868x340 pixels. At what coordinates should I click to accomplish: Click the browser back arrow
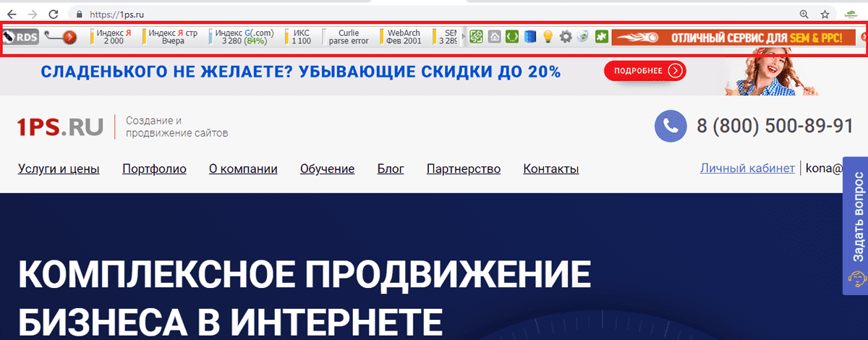point(12,14)
